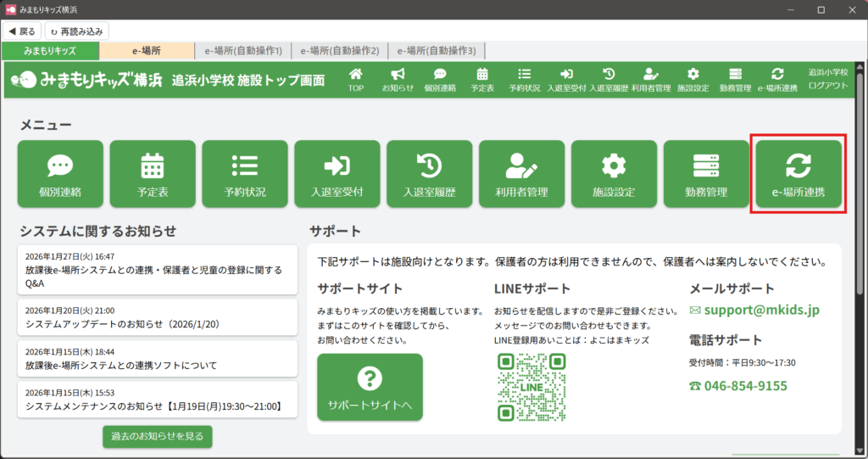
Task: Click the TOP home icon in header
Action: 355,81
